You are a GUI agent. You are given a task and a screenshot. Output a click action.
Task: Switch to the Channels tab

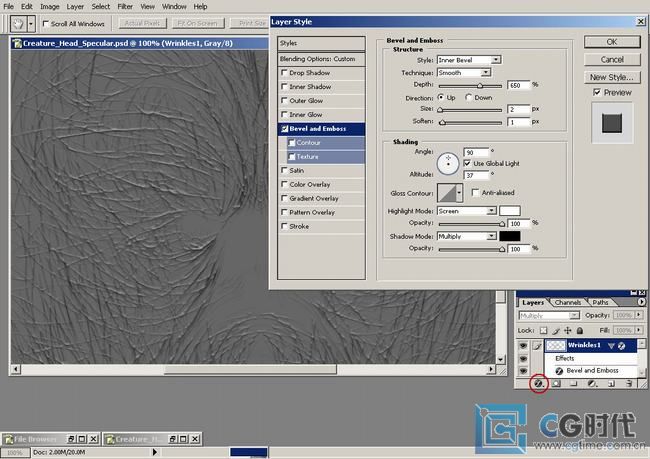[568, 302]
